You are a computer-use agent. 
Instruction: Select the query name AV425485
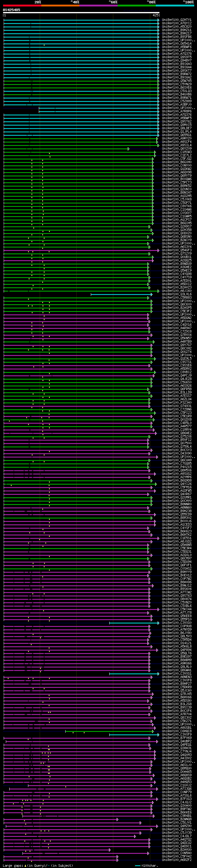point(11,10)
